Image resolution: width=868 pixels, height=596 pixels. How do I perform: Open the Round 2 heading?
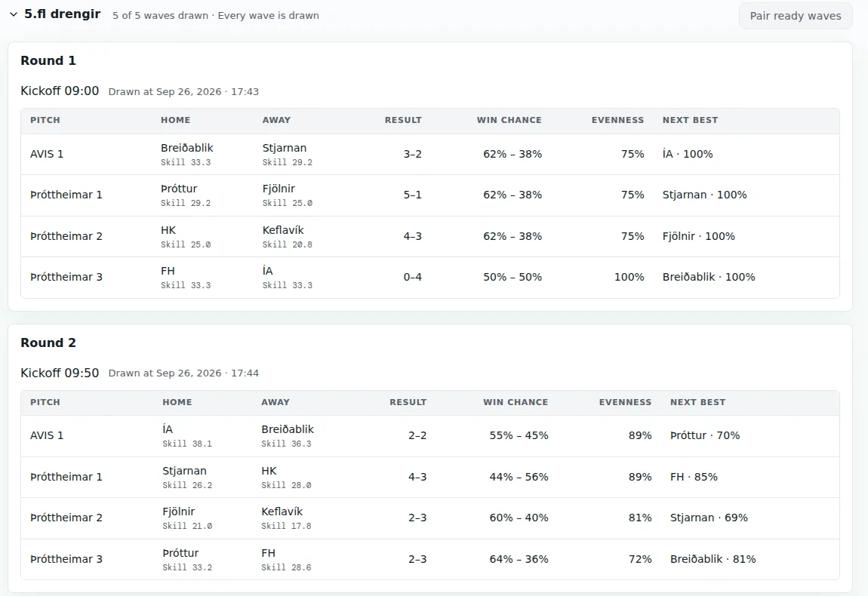pyautogui.click(x=48, y=343)
